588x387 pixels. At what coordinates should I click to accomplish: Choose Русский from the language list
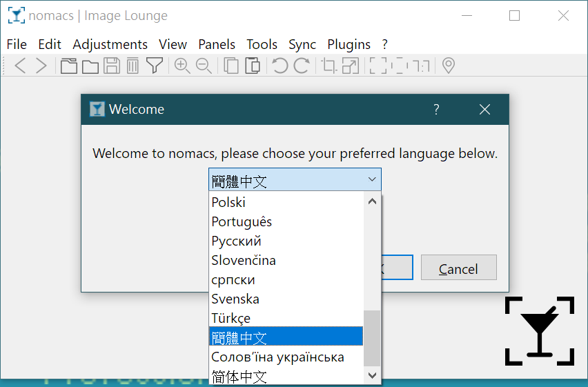point(237,241)
